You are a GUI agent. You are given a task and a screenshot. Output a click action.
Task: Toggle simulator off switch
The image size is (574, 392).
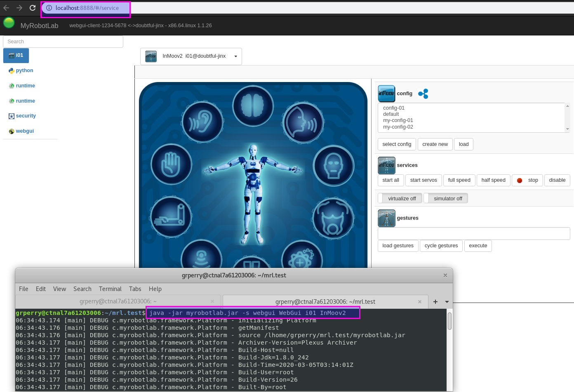446,198
